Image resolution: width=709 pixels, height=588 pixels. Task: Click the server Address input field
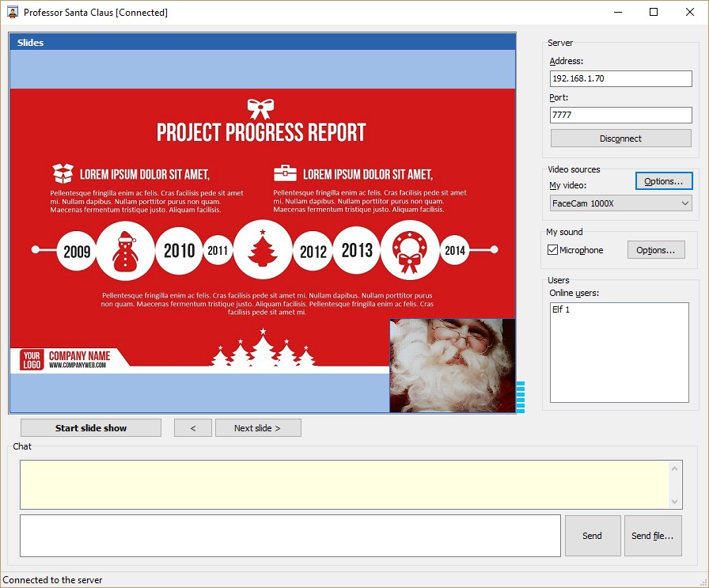pyautogui.click(x=620, y=78)
